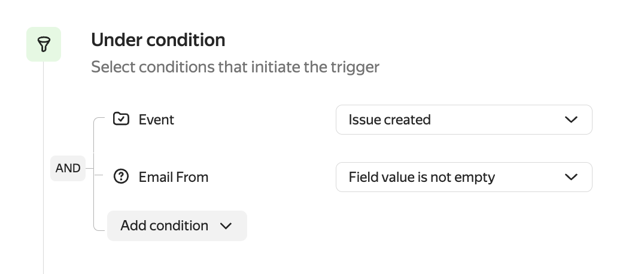This screenshot has width=644, height=274.
Task: Click the Add condition text label
Action: pyautogui.click(x=164, y=226)
